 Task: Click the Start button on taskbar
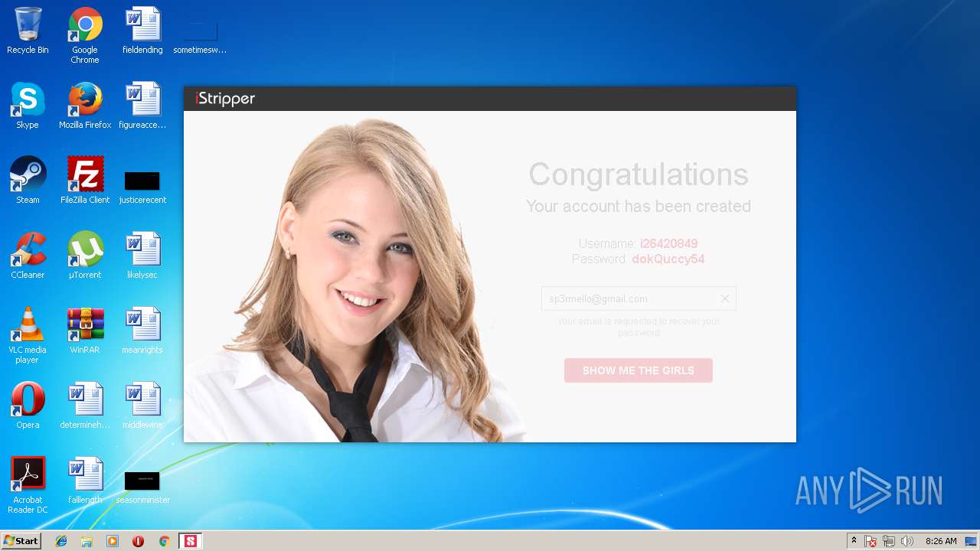(x=21, y=541)
